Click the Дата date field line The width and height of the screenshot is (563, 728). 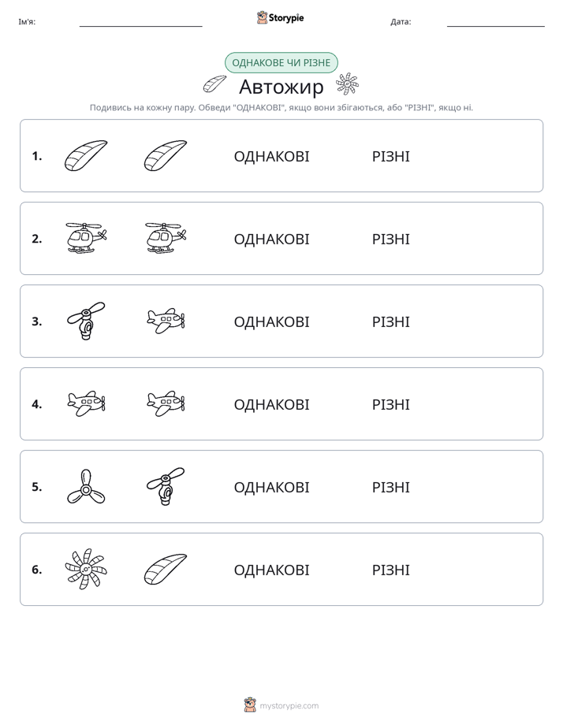[496, 26]
